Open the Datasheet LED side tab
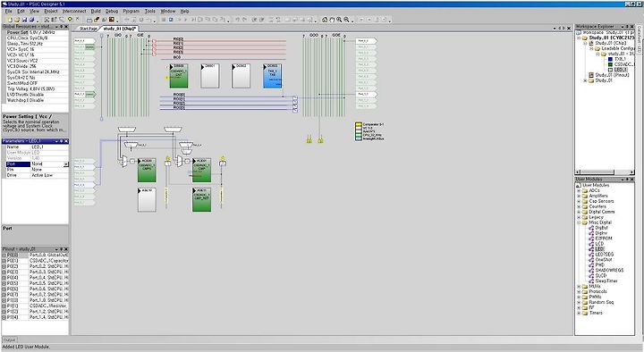 640,39
